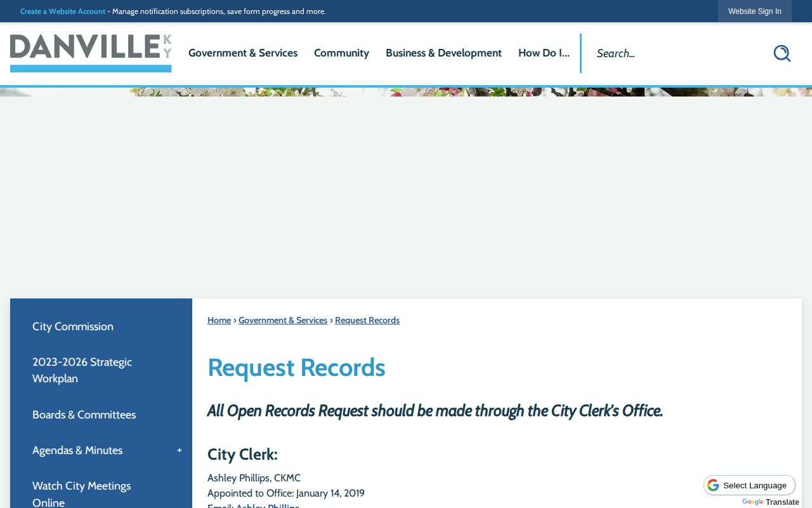Open the Select Language dropdown
812x508 pixels.
click(x=749, y=485)
